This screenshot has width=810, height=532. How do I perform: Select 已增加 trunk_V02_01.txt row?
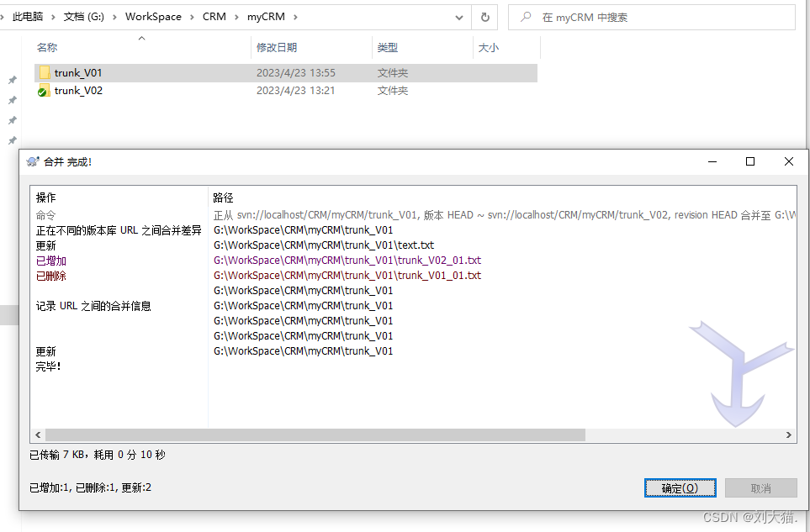pyautogui.click(x=413, y=261)
